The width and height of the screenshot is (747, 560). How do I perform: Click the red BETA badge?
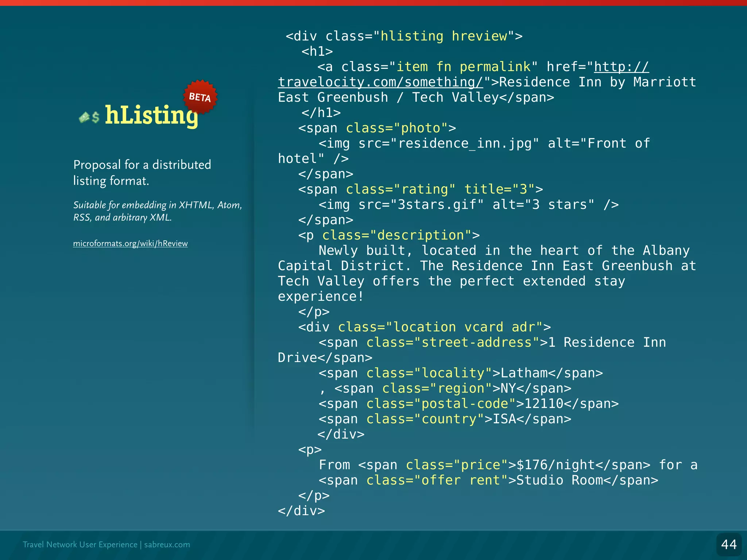pyautogui.click(x=200, y=97)
